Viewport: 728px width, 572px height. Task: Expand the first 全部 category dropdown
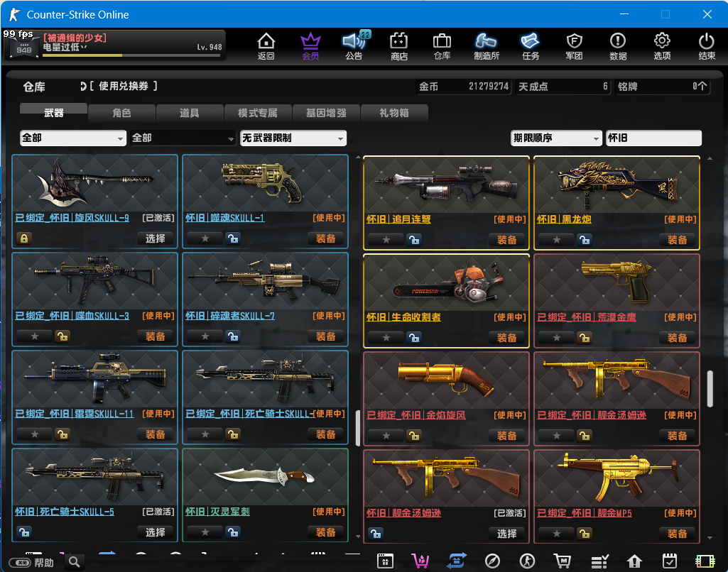[73, 138]
